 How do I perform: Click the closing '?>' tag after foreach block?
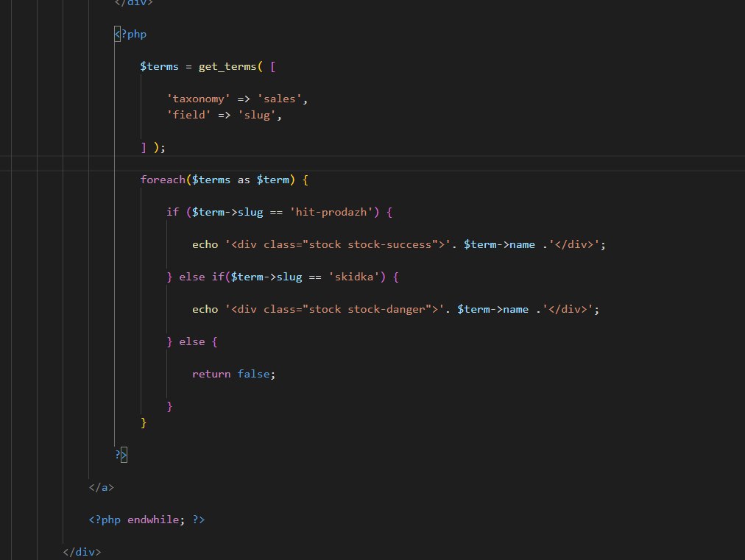[121, 455]
